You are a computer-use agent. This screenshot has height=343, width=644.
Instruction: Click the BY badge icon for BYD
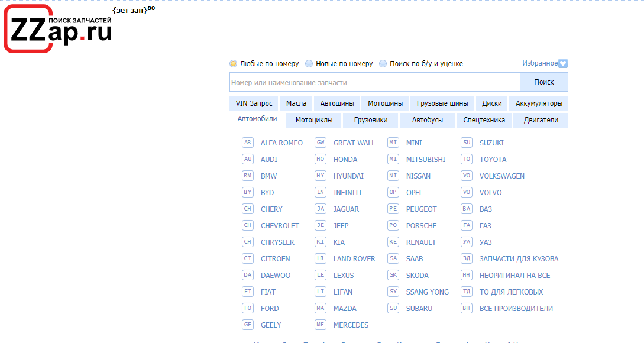pos(248,192)
